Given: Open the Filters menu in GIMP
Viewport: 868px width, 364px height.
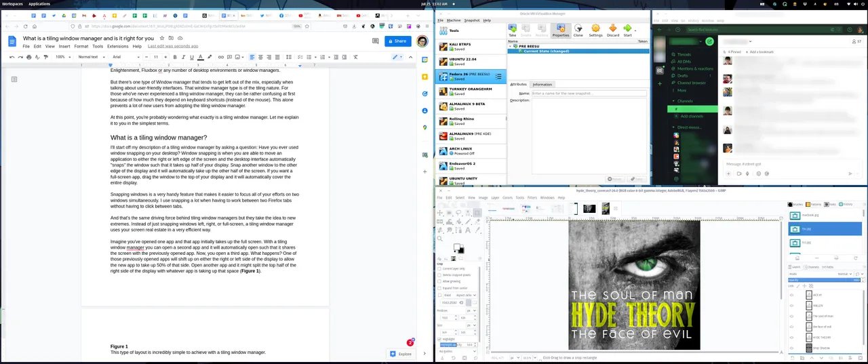Looking at the screenshot, I should click(x=532, y=197).
